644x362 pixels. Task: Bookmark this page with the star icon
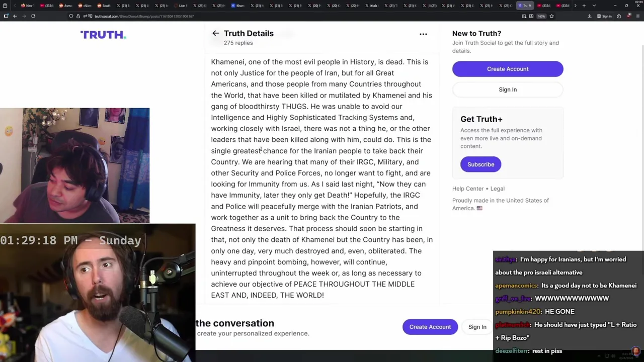tap(551, 16)
